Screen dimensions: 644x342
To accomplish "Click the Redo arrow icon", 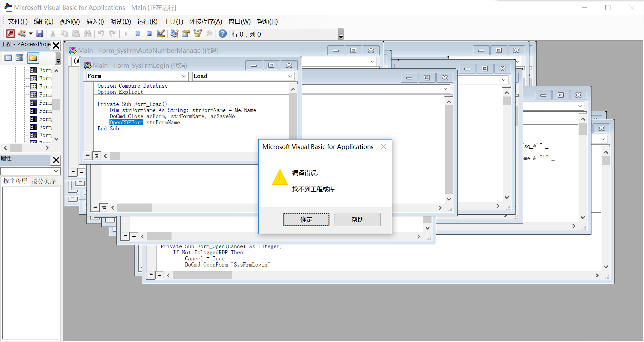I will click(113, 34).
